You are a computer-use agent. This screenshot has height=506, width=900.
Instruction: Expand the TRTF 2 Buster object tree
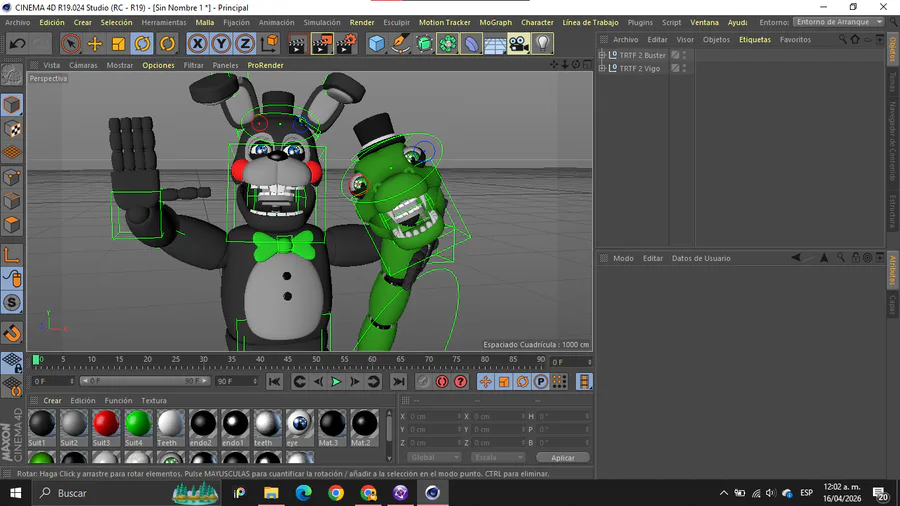[x=603, y=55]
